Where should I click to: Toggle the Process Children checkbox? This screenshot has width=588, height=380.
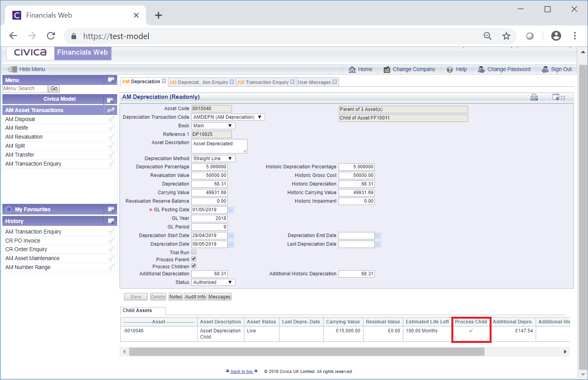(194, 266)
